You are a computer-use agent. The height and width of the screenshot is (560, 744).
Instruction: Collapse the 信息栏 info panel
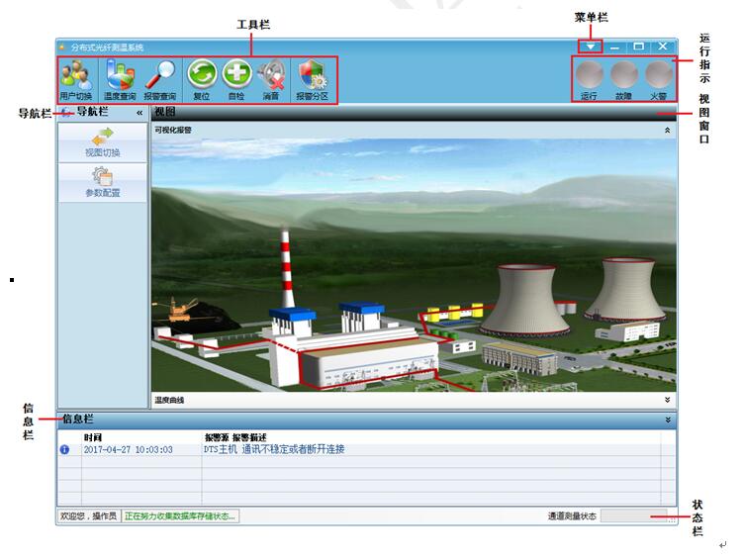[669, 420]
